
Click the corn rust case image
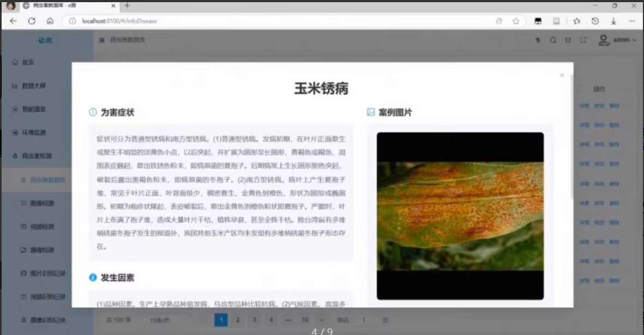(x=460, y=216)
